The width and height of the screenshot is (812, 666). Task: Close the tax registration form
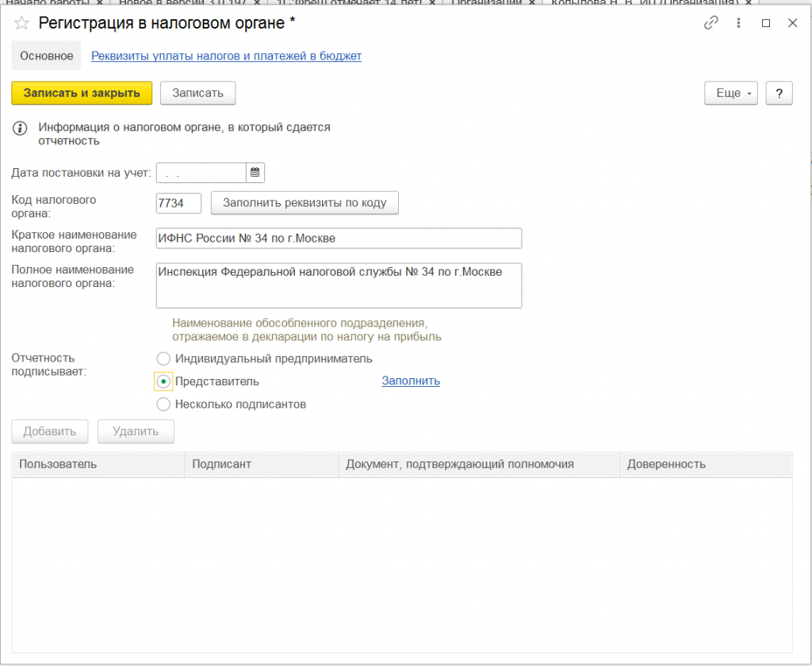pos(792,23)
